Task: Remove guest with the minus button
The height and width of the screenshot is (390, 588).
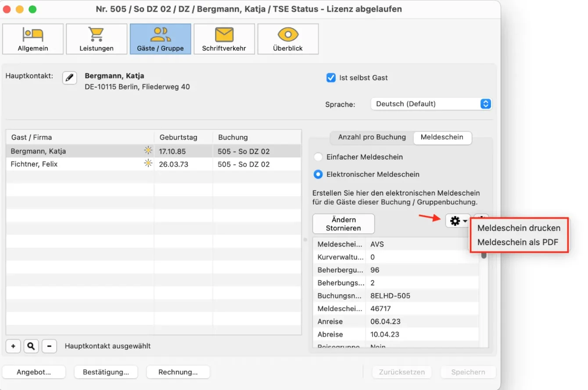Action: click(x=49, y=346)
